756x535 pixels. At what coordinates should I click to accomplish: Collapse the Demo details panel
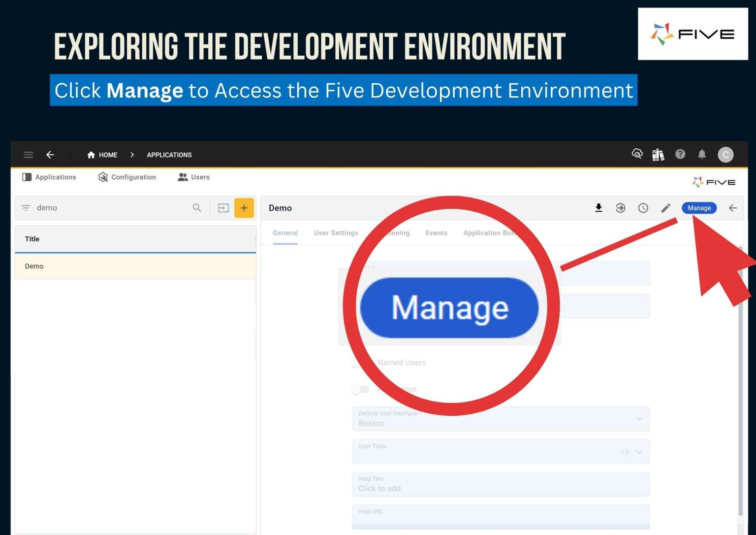tap(732, 208)
